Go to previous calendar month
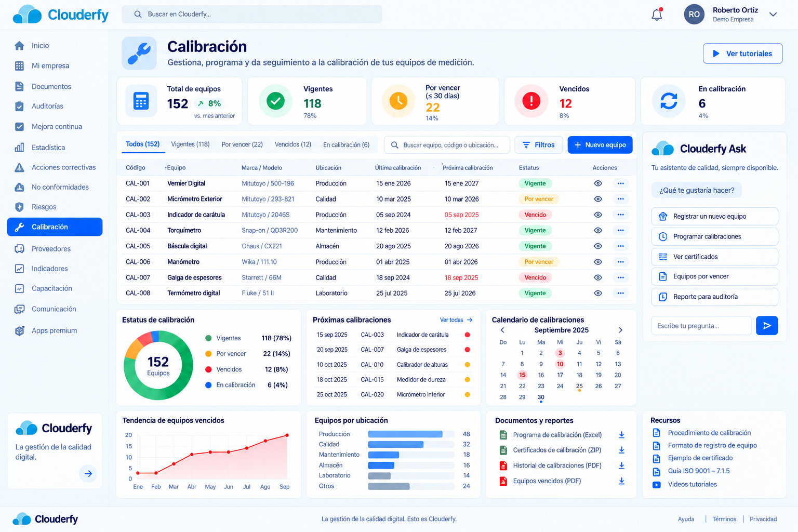Screen dimensions: 798x532 (x=502, y=330)
